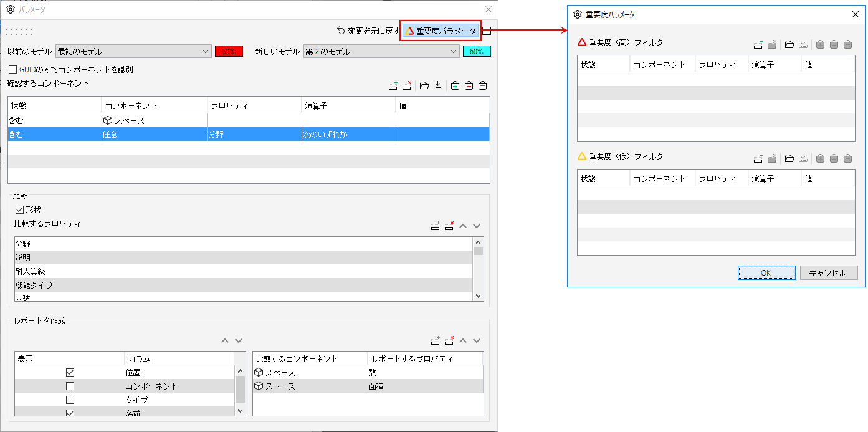Click the green plus basket icon
The height and width of the screenshot is (432, 868).
click(455, 86)
